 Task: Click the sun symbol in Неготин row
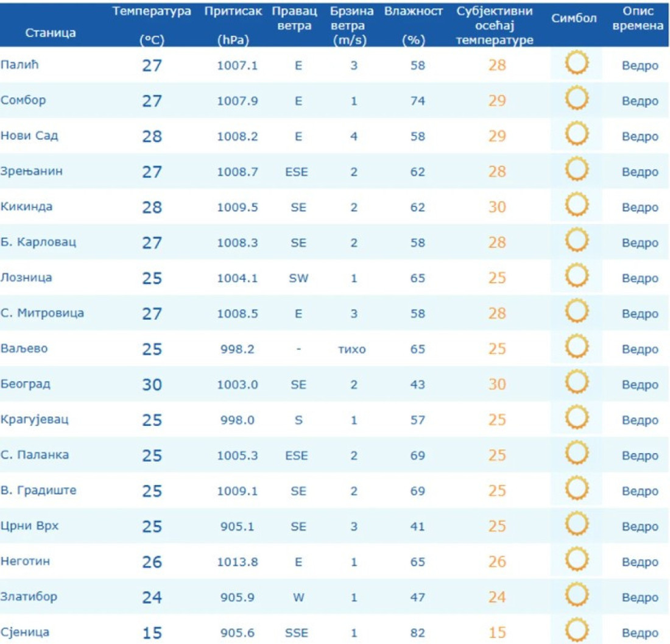point(577,559)
